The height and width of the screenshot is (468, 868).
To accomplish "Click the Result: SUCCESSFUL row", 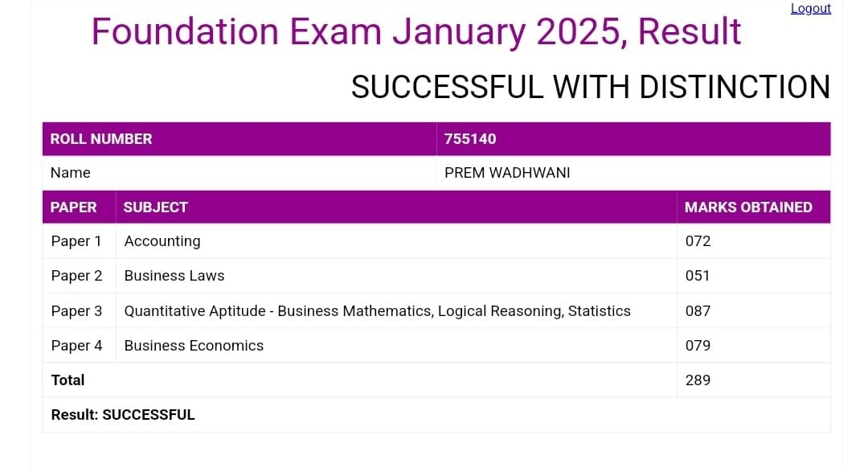I will click(123, 415).
